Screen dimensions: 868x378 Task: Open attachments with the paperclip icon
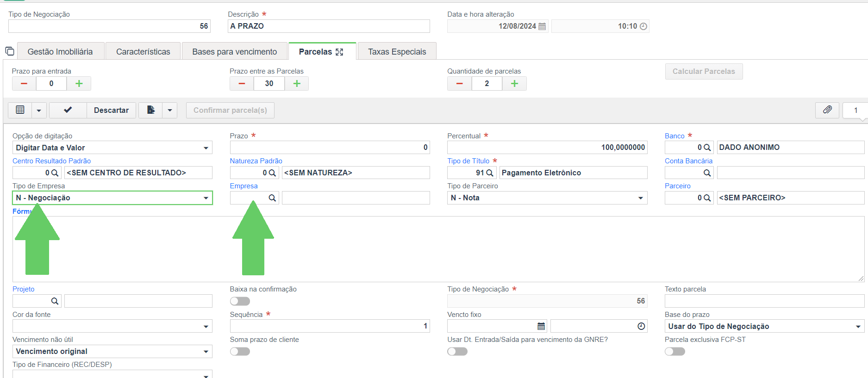(x=827, y=110)
